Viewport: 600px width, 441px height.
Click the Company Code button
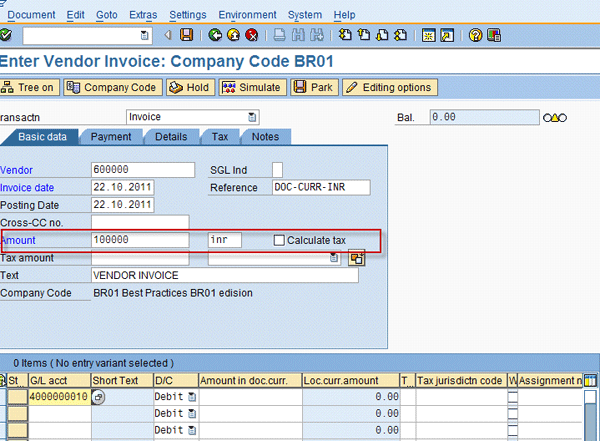point(113,88)
